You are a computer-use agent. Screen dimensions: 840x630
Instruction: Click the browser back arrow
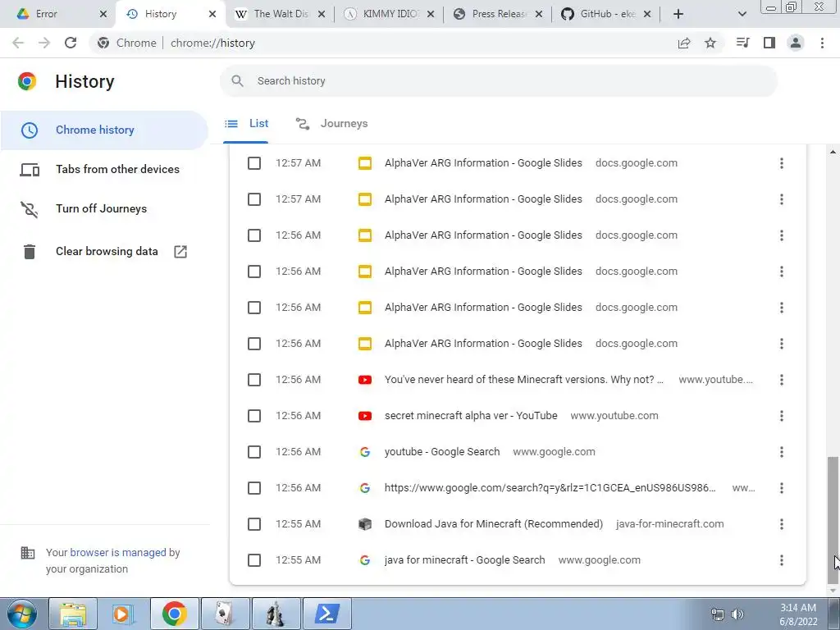click(x=18, y=43)
